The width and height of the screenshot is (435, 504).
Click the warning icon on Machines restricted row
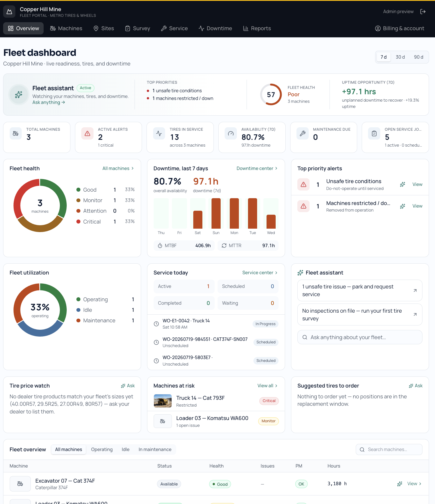(x=304, y=206)
